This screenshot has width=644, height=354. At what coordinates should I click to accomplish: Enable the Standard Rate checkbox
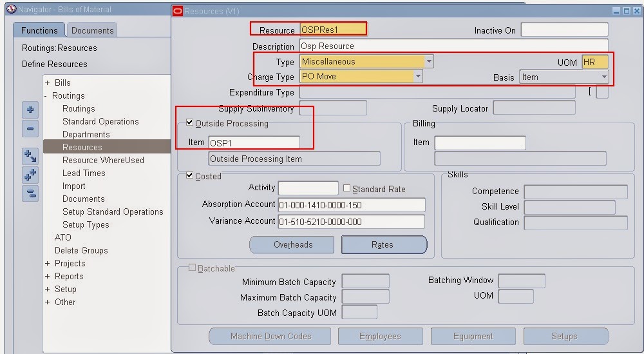(x=346, y=188)
